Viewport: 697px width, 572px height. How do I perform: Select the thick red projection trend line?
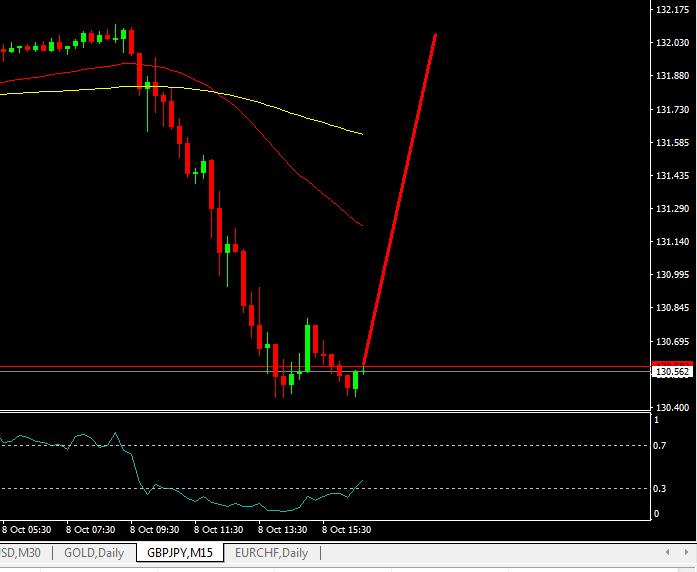[x=399, y=199]
